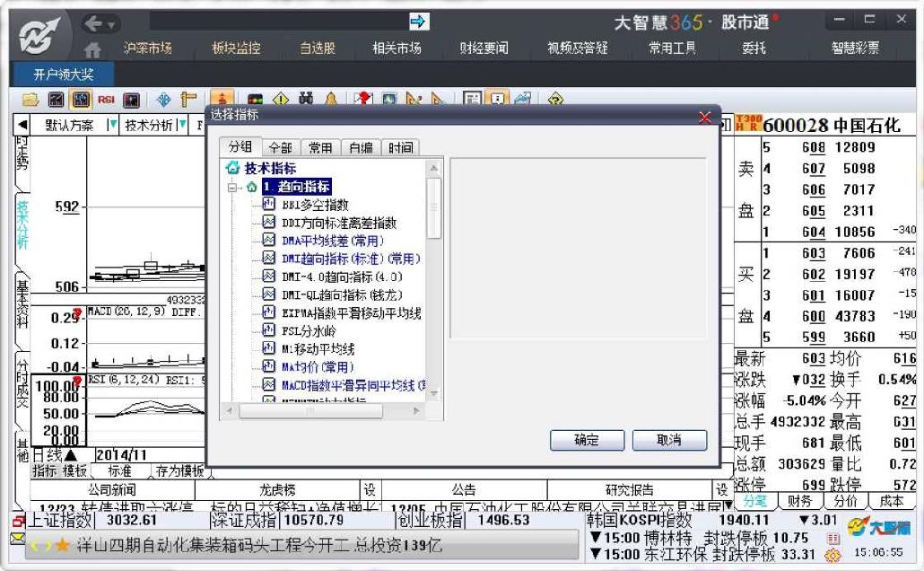Viewport: 924px width, 571px height.
Task: Click the highlighted candlestick chart toolbar icon
Action: 81,99
